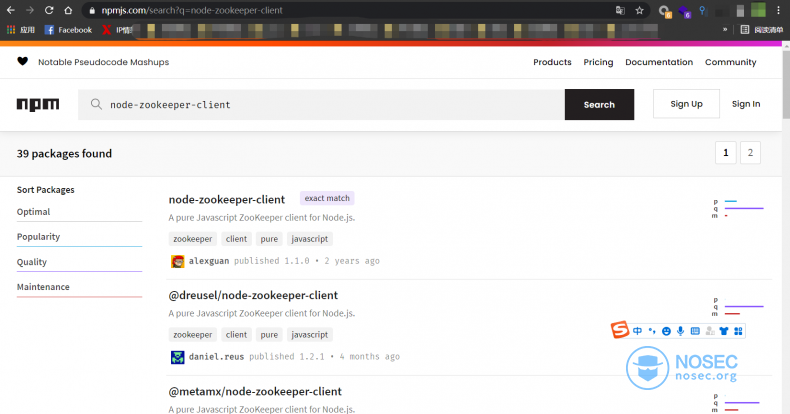Open the Documentation menu item
Viewport: 790px width, 414px height.
659,62
